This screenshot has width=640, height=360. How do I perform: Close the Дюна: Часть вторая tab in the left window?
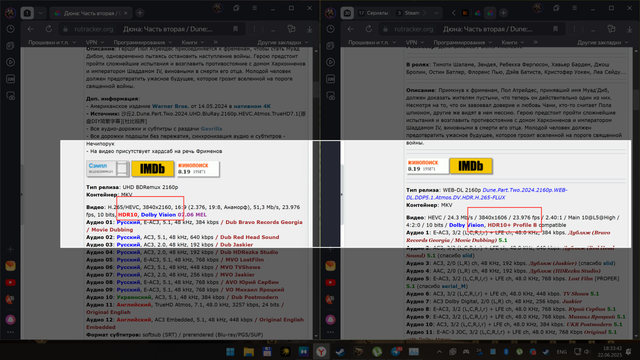[126, 13]
